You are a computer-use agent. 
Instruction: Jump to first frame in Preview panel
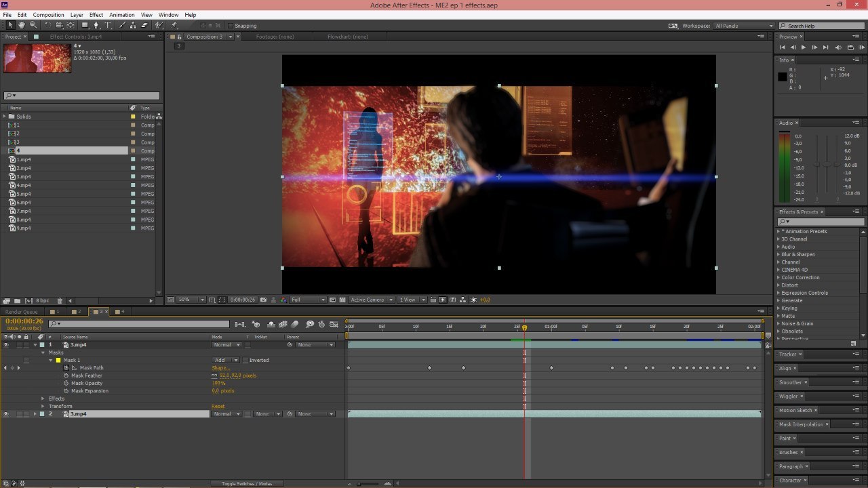pyautogui.click(x=782, y=47)
